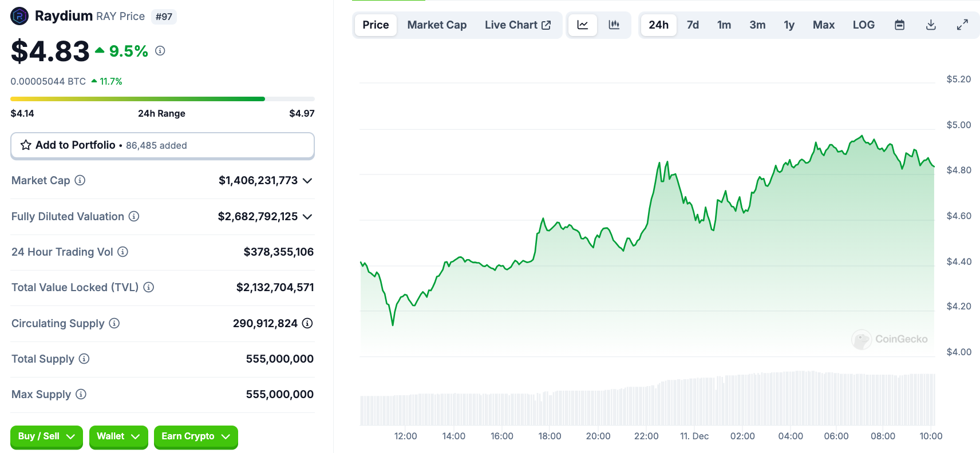Toggle the LOG scale option
The width and height of the screenshot is (980, 453).
pyautogui.click(x=863, y=25)
